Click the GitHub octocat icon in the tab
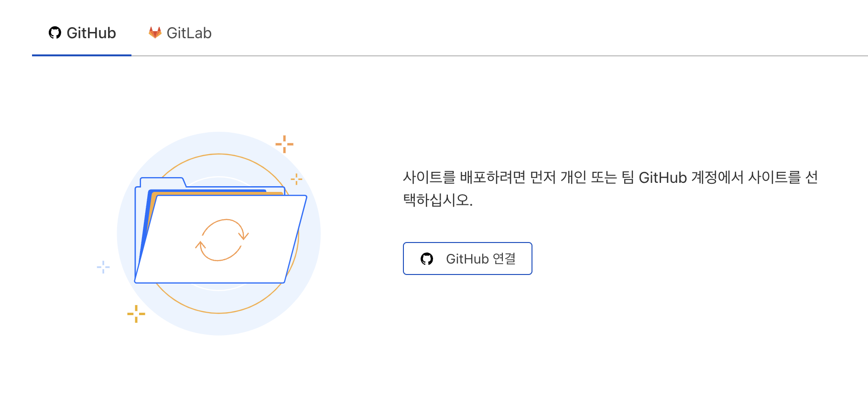Screen dimensions: 868x401 coord(55,32)
